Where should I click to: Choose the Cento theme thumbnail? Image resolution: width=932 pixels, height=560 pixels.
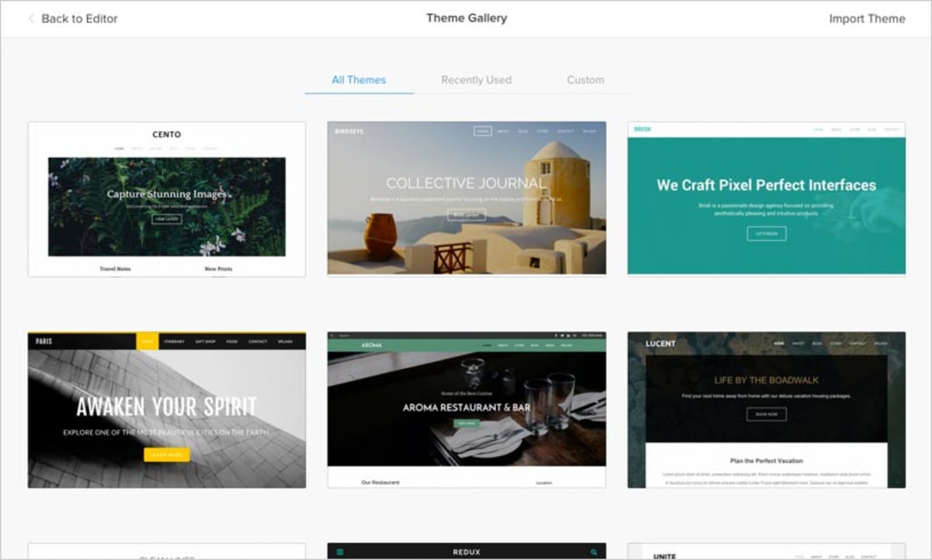tap(167, 199)
